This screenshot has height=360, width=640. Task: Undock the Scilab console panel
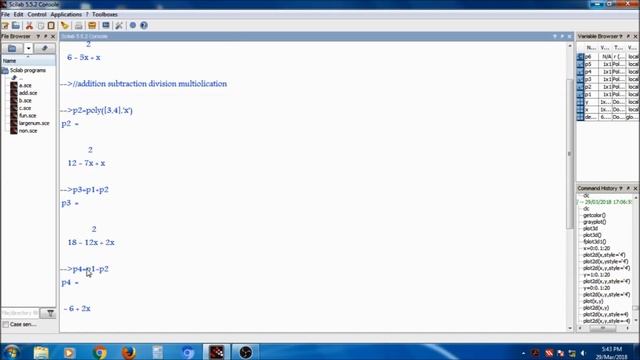click(562, 36)
